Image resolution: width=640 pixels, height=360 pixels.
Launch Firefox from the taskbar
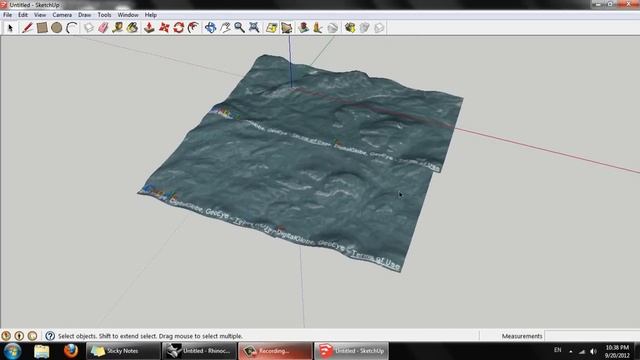point(71,351)
